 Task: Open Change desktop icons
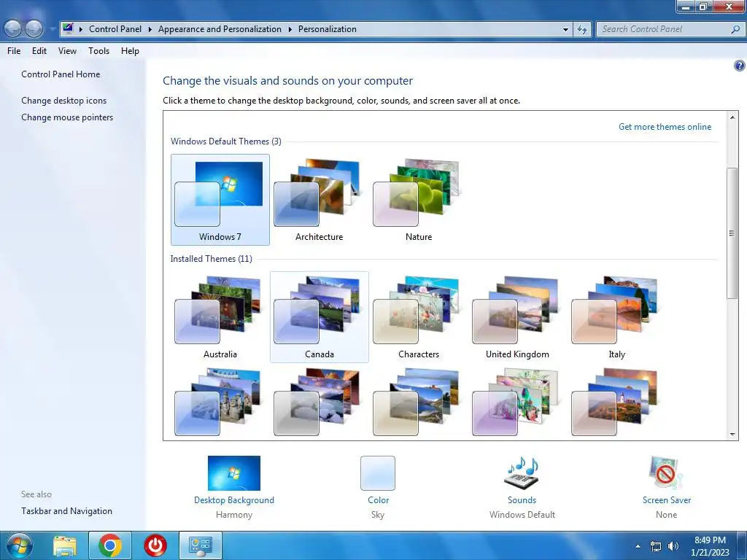(64, 101)
